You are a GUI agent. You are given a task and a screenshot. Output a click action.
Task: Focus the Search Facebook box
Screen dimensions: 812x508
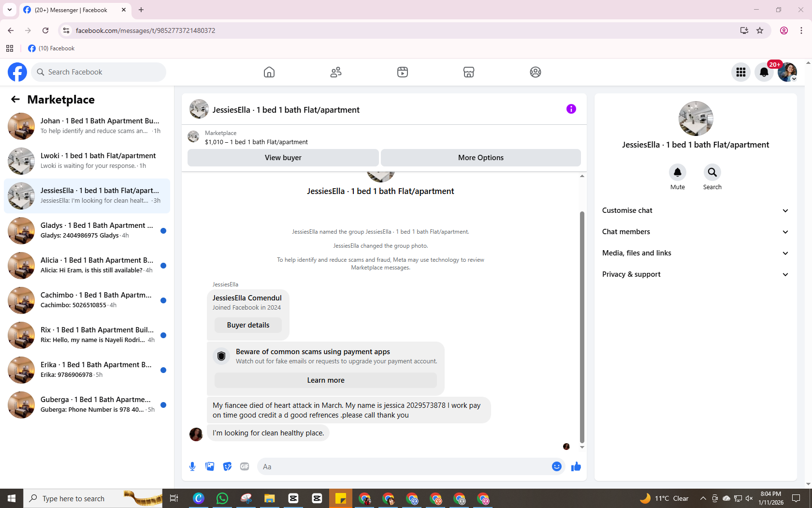coord(99,72)
